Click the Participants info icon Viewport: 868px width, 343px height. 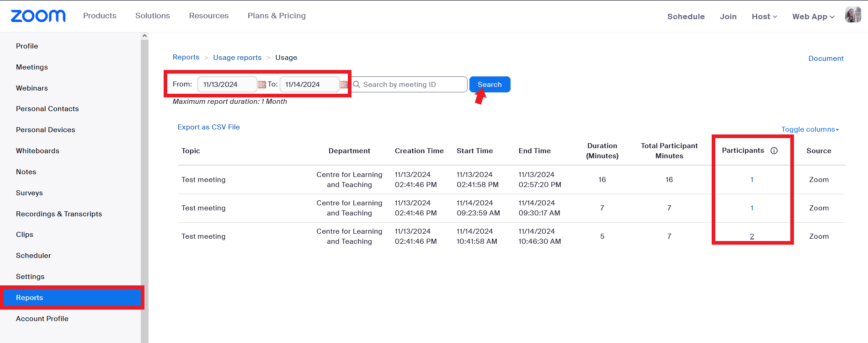coord(774,151)
